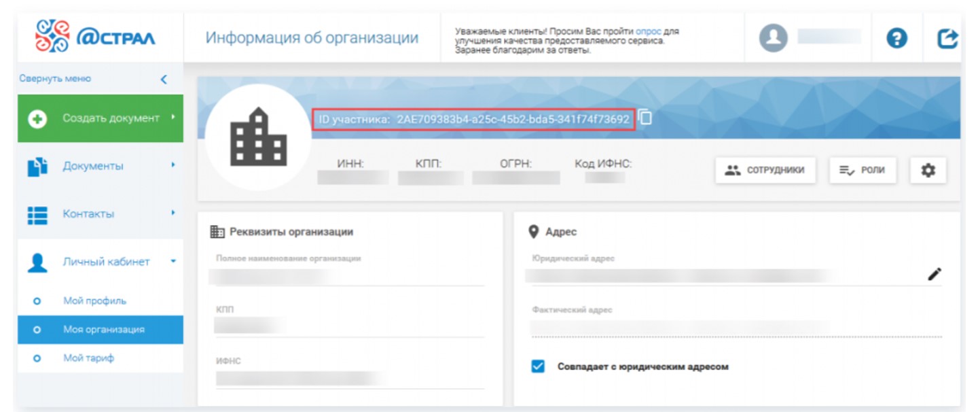Click the Сотрудники button
Image resolution: width=980 pixels, height=412 pixels.
[765, 171]
